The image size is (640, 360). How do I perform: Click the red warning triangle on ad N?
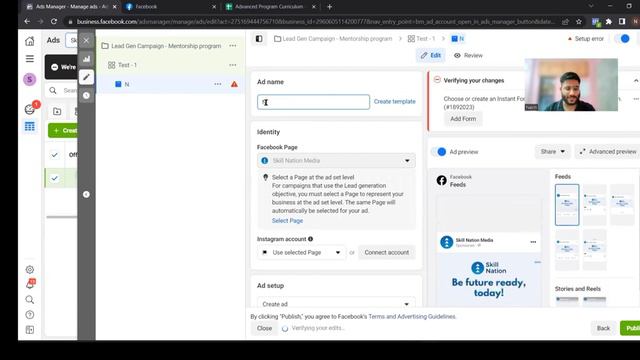click(x=234, y=84)
